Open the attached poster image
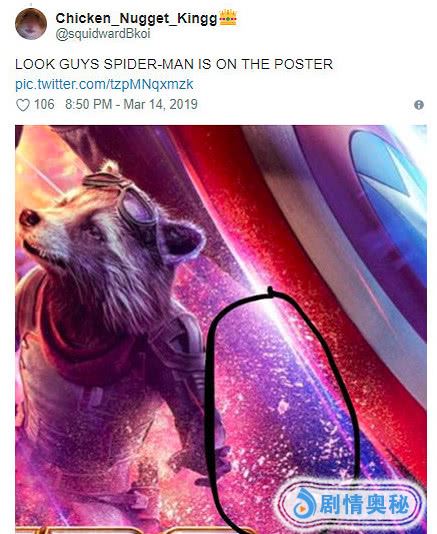 click(221, 329)
